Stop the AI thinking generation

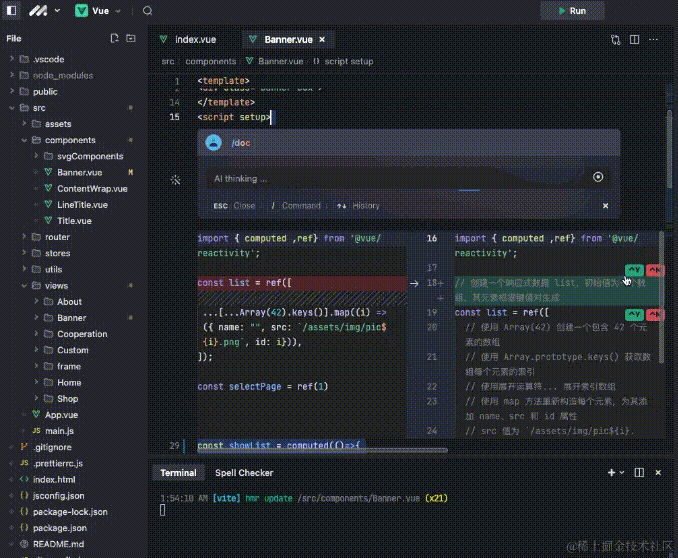[x=598, y=177]
